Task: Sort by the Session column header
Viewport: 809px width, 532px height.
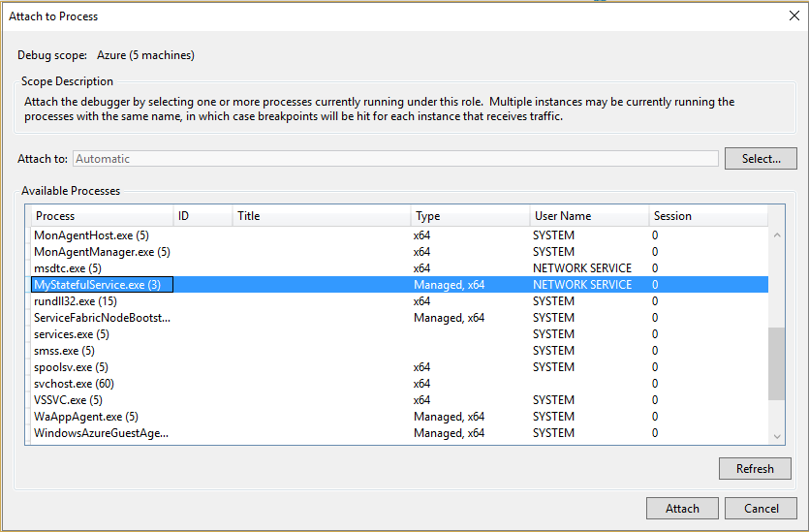Action: click(708, 216)
